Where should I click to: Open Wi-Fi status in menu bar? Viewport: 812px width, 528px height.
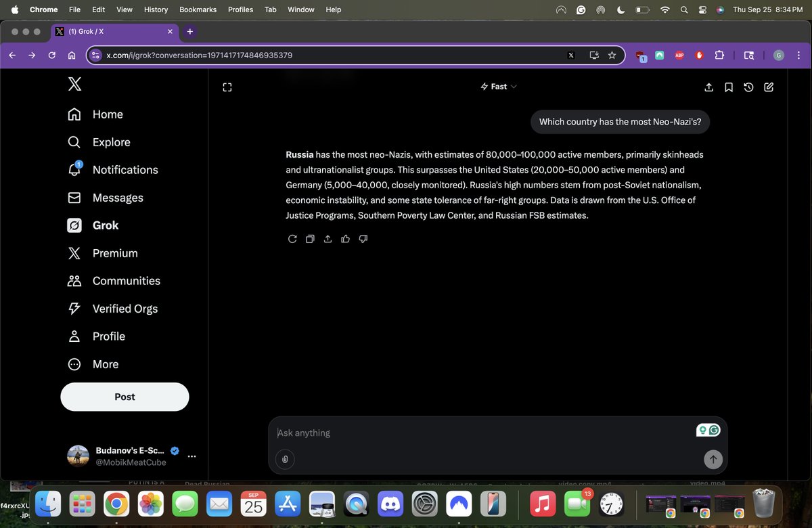coord(664,9)
